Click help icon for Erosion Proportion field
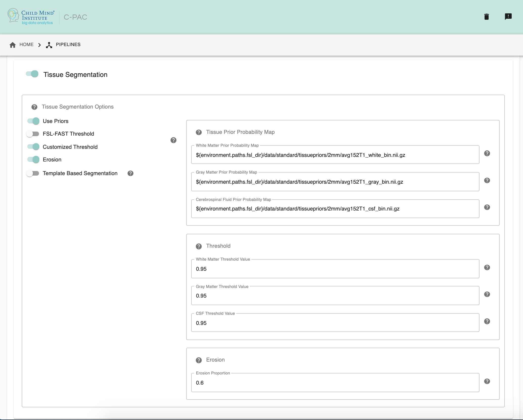 click(x=487, y=381)
